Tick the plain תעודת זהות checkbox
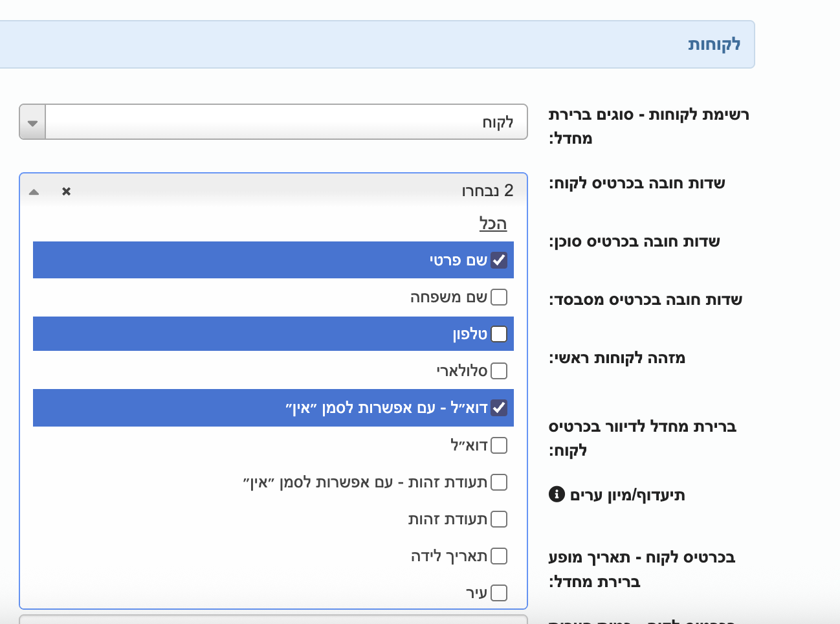This screenshot has width=840, height=624. tap(499, 519)
